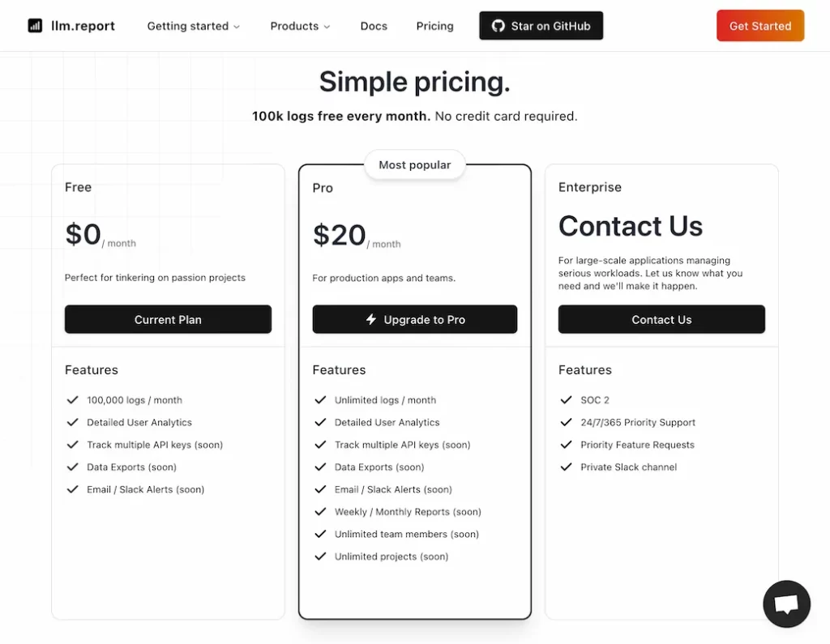Open the Docs navigation link
This screenshot has height=644, width=830.
(x=374, y=26)
